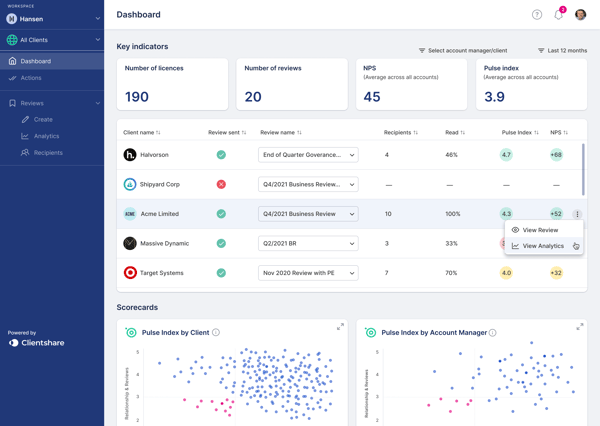Screen dimensions: 600x426
Task: Click the Acme Limited client logo
Action: (130, 214)
